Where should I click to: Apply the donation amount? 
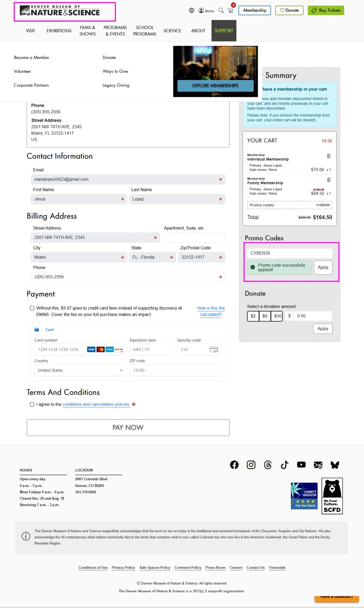point(323,329)
